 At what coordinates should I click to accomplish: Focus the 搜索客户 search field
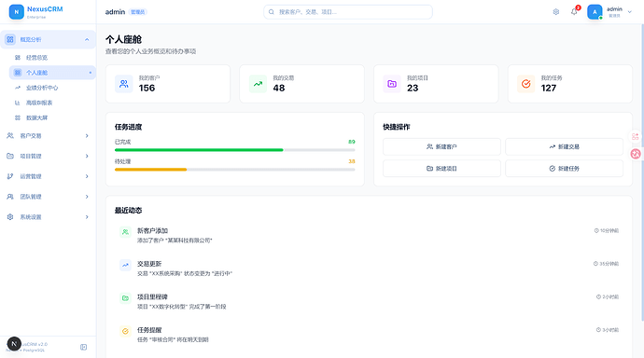[348, 12]
